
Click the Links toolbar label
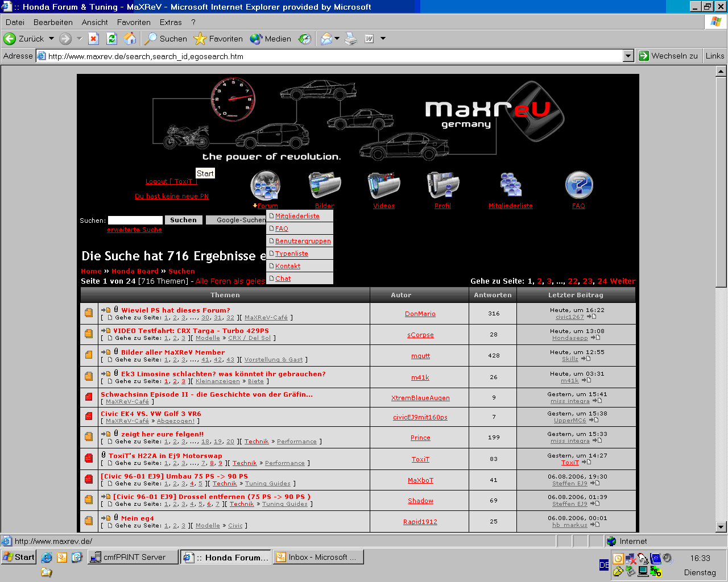point(715,56)
